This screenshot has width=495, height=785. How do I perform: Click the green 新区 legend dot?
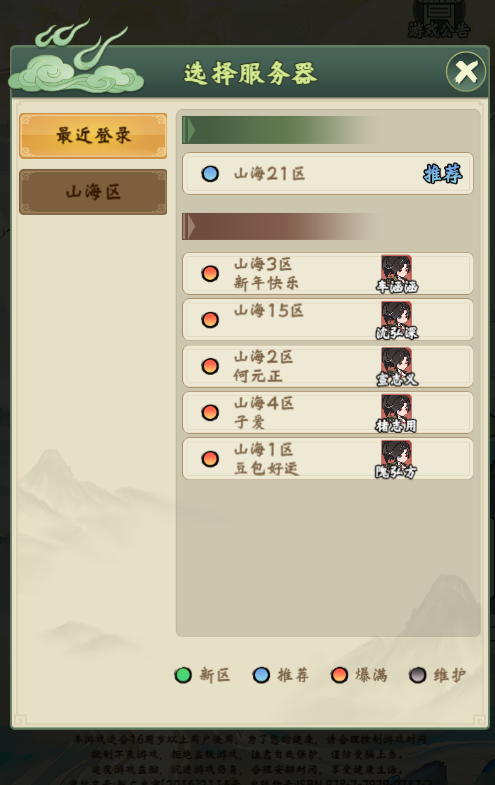click(183, 675)
